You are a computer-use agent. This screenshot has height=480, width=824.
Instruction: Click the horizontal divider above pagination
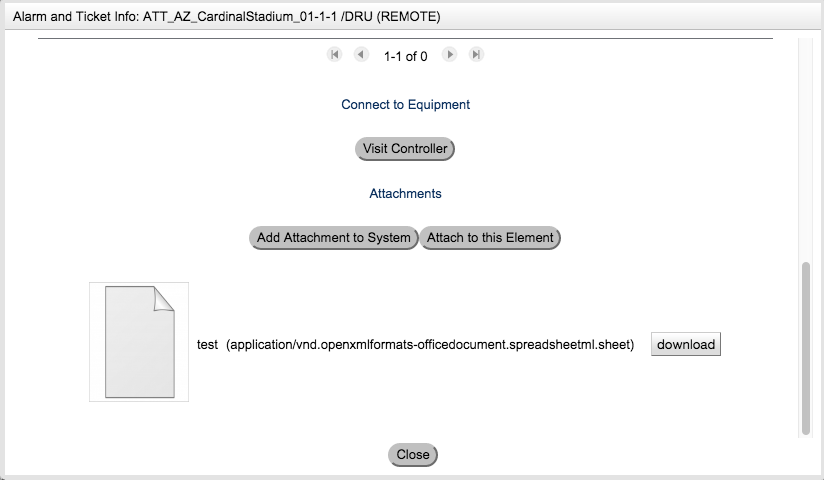click(405, 38)
